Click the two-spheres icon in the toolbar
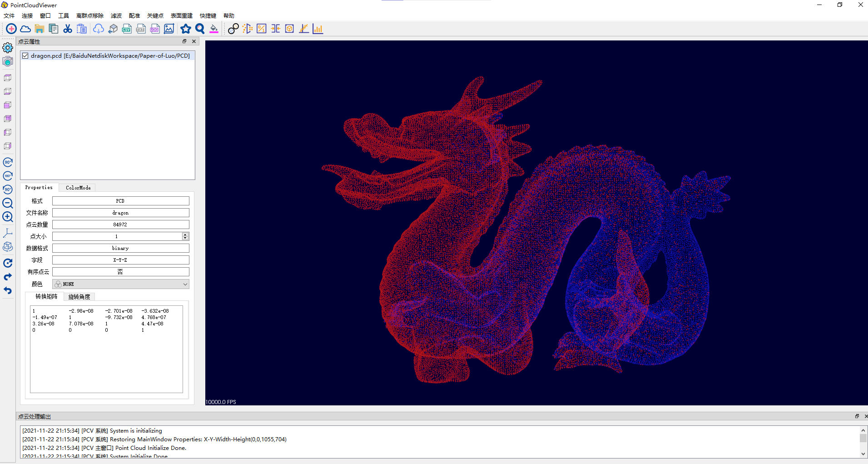This screenshot has width=868, height=464. (x=233, y=29)
